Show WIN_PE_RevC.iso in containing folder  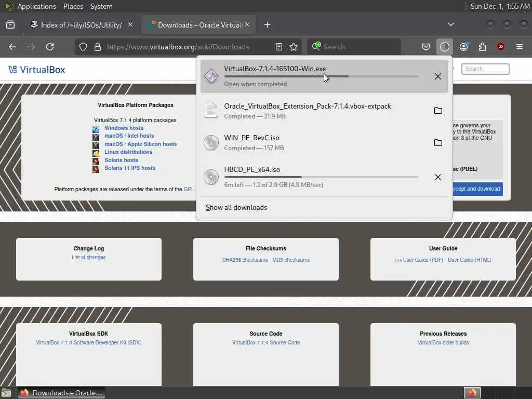[x=438, y=142]
